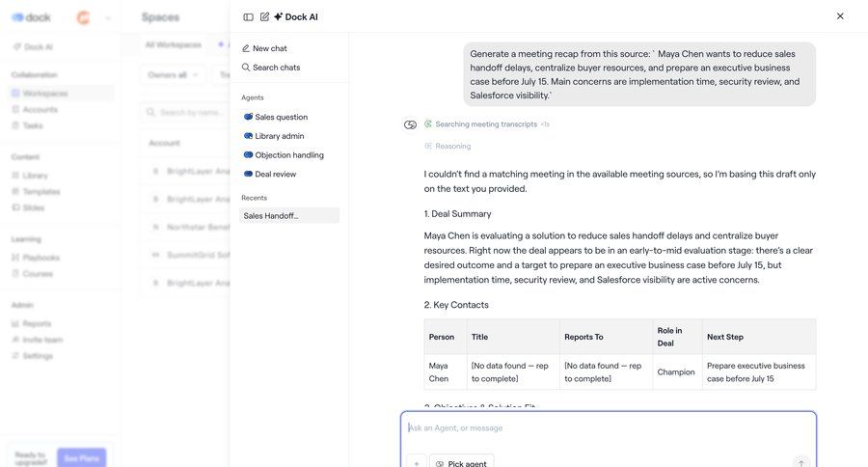Click the dock logo in background sidebar
Image resolution: width=868 pixels, height=467 pixels.
coord(32,17)
